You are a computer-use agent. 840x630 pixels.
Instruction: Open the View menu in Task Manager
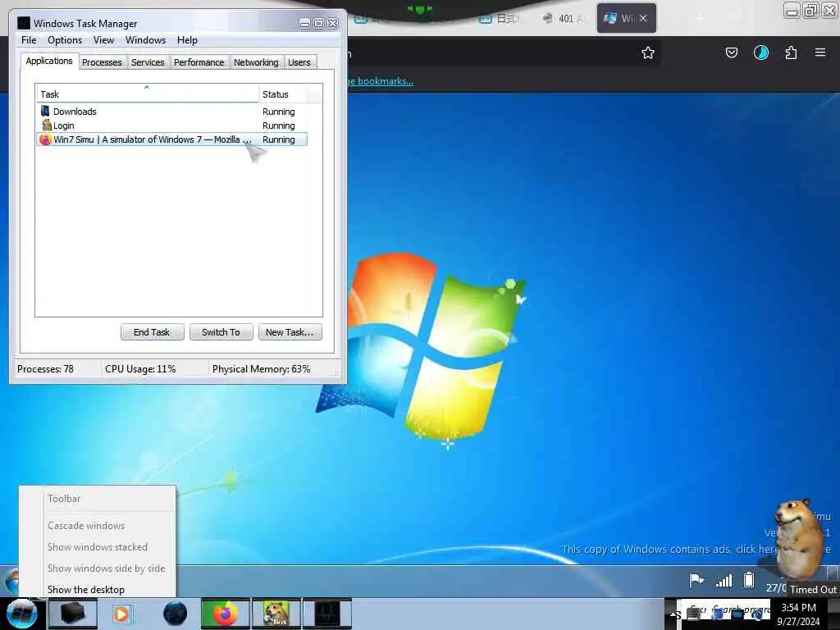pyautogui.click(x=103, y=40)
